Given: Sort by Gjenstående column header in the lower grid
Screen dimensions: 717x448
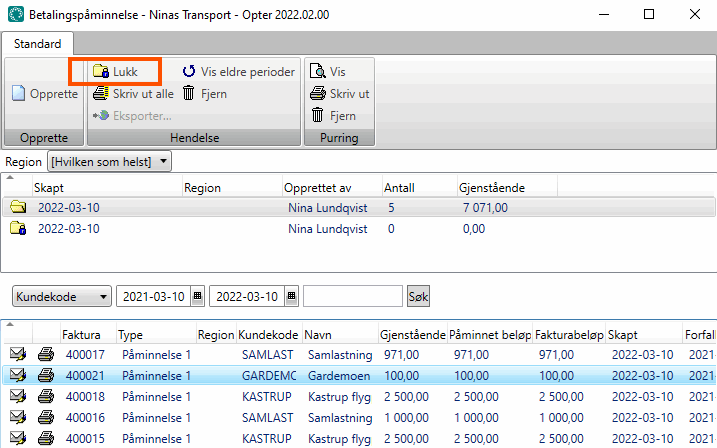Looking at the screenshot, I should (x=412, y=335).
